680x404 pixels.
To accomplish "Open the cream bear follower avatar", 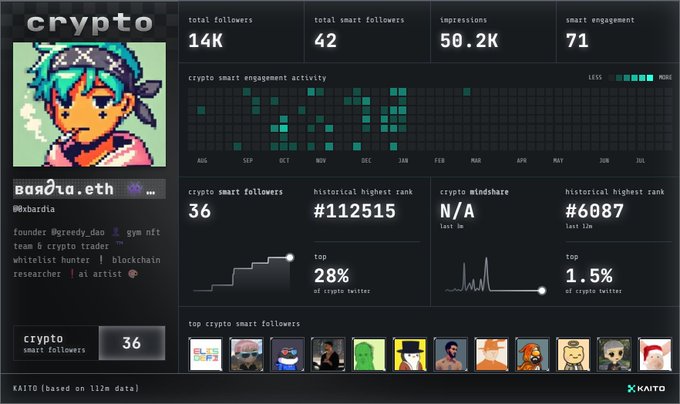I will point(573,354).
